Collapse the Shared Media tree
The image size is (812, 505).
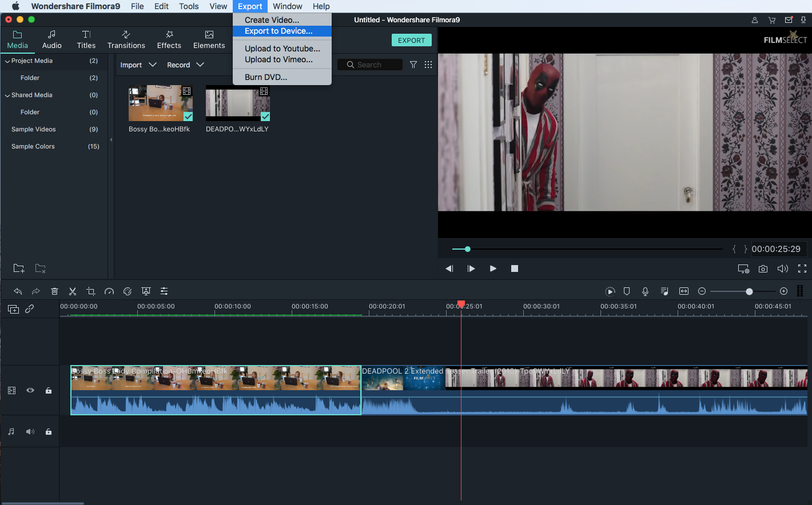(7, 95)
